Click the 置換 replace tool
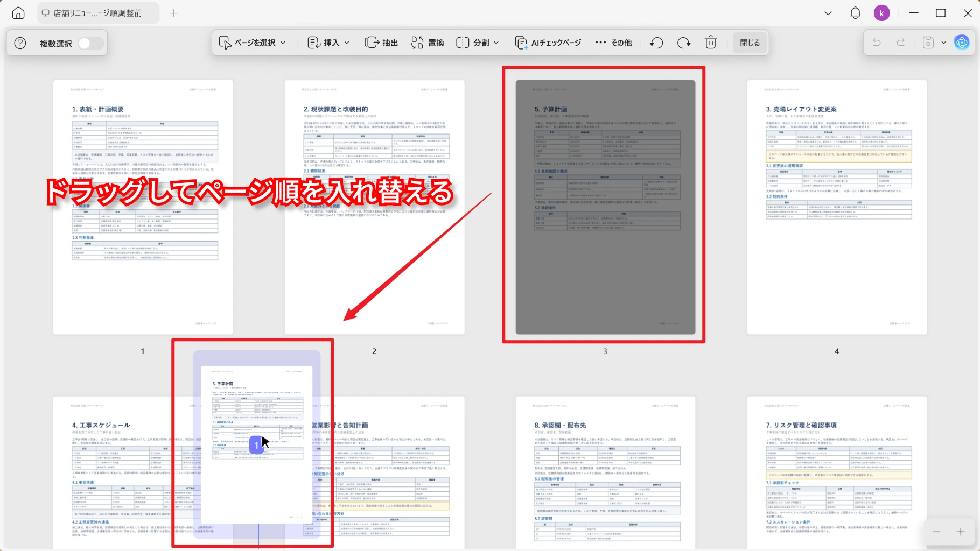Screen dimensions: 980x551 click(428, 43)
